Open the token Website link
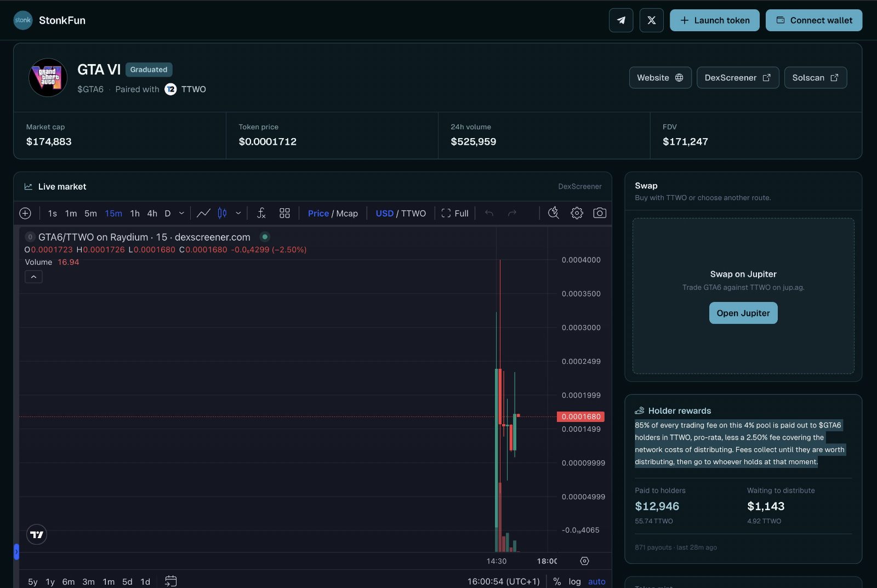 coord(660,78)
